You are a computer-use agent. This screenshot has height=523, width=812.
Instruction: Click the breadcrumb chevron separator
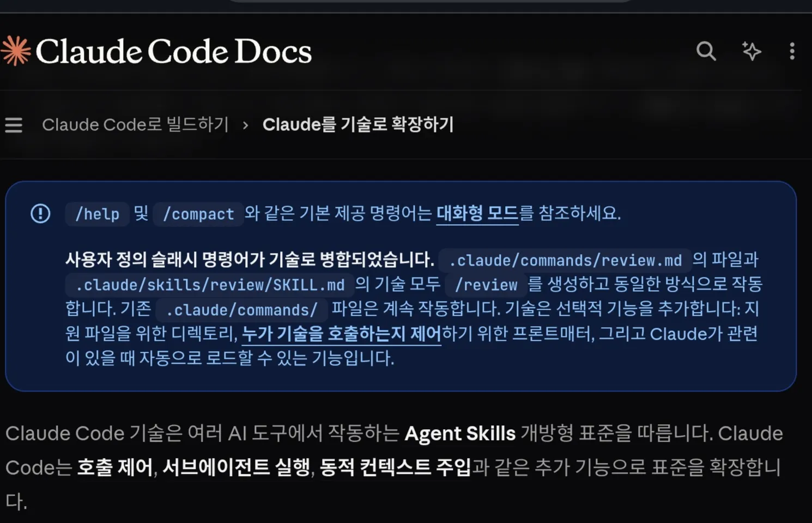pos(245,125)
